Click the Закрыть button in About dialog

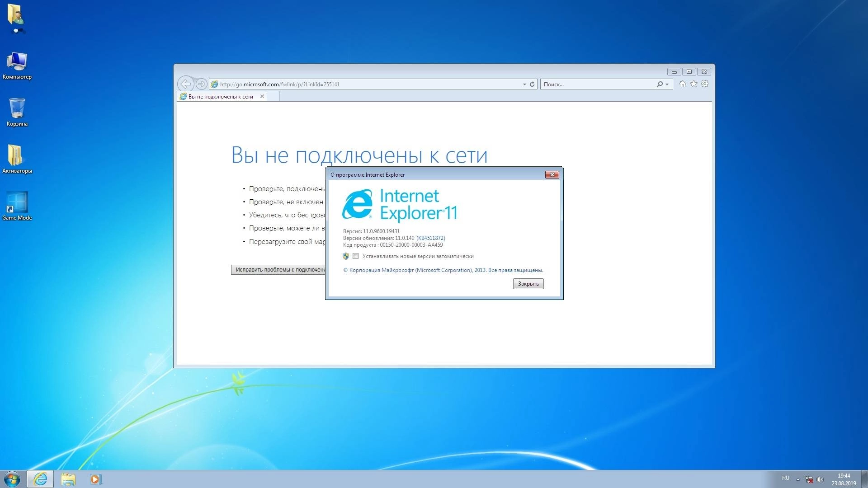[528, 284]
